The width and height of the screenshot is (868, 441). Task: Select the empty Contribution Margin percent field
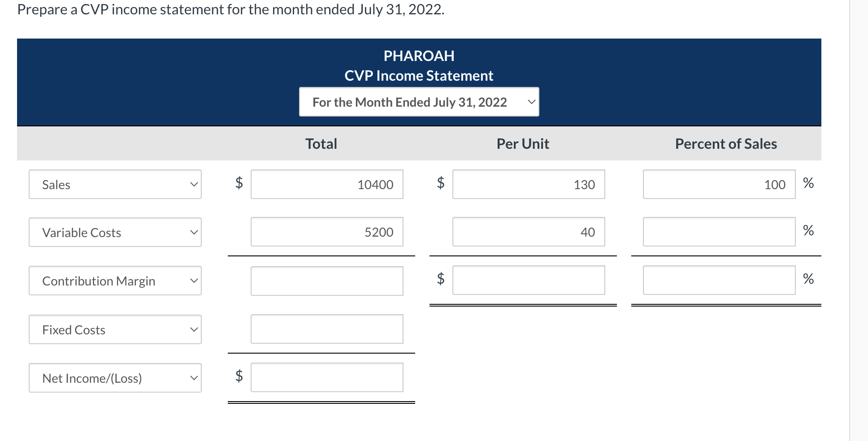[x=719, y=280]
